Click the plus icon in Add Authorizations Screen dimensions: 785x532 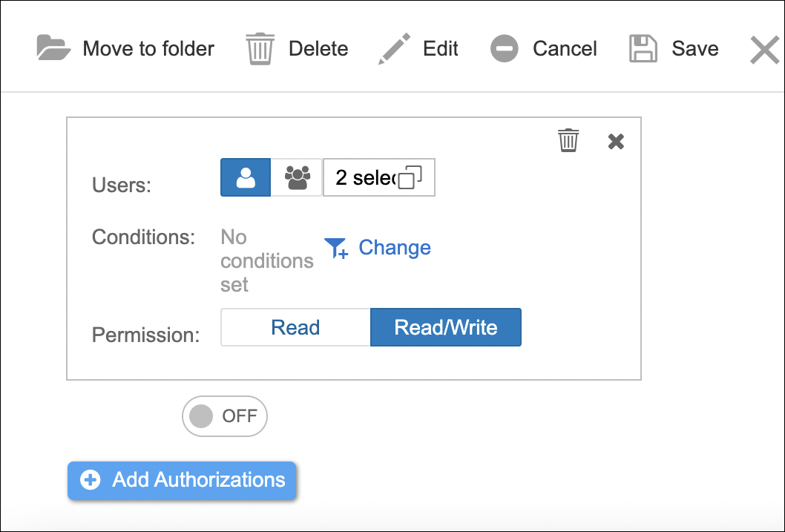91,480
